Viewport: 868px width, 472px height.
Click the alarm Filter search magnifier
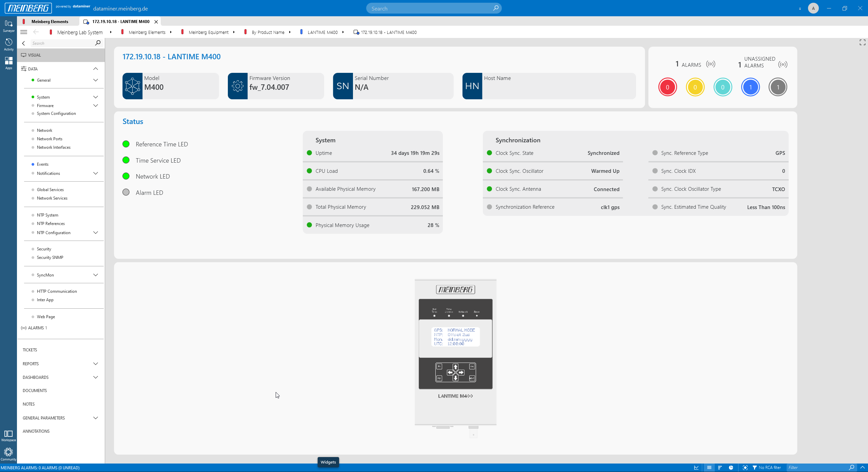[851, 468]
